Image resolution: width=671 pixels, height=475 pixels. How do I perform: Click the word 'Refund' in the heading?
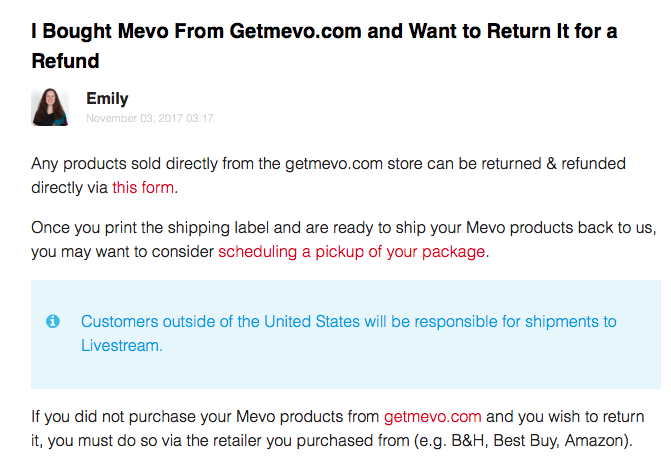pos(65,61)
